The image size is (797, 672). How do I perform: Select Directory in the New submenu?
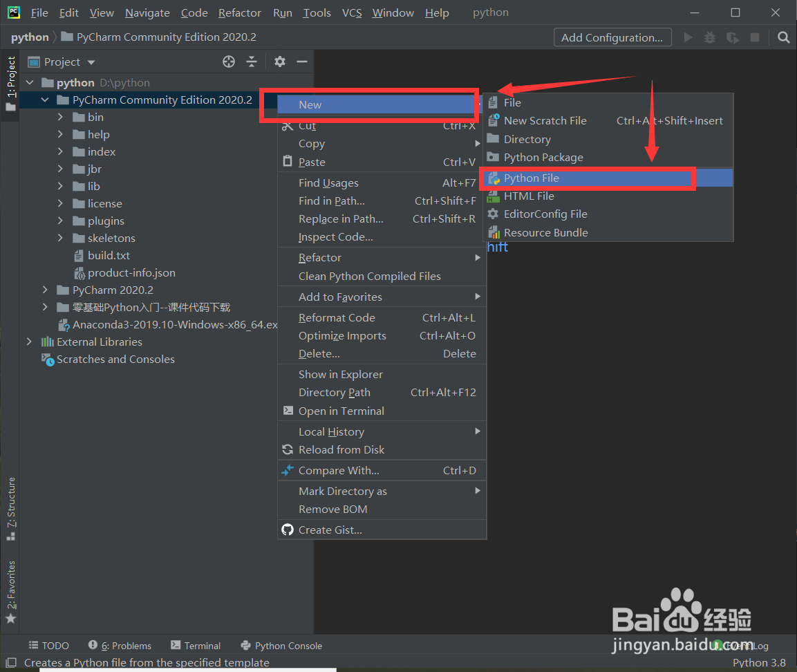[608, 139]
